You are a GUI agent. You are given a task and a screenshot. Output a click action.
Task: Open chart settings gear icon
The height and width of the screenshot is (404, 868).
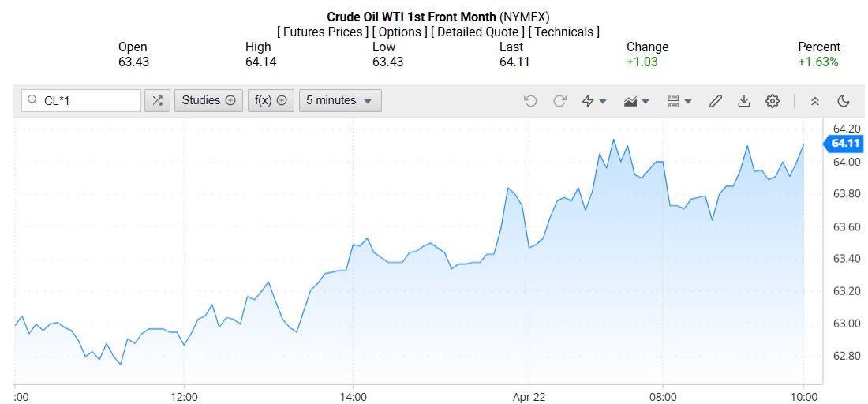pos(773,101)
